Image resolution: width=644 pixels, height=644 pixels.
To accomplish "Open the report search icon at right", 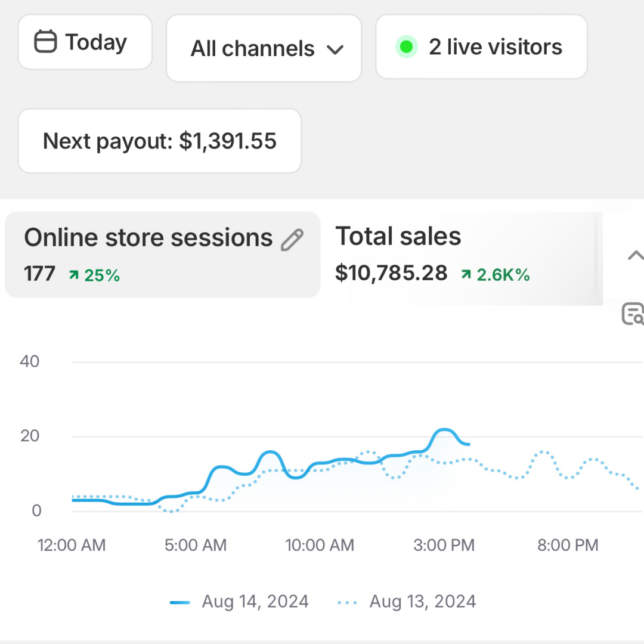I will pyautogui.click(x=633, y=314).
